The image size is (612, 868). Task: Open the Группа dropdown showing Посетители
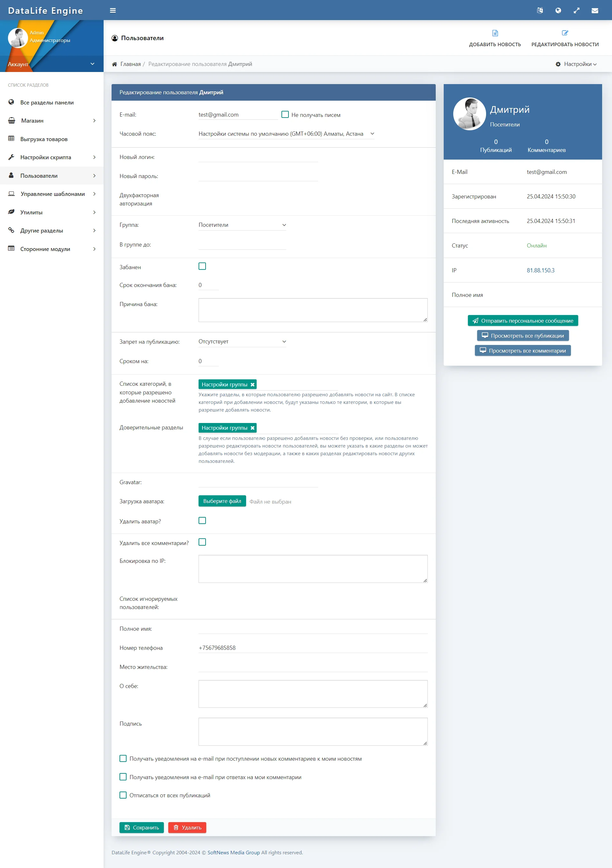242,225
